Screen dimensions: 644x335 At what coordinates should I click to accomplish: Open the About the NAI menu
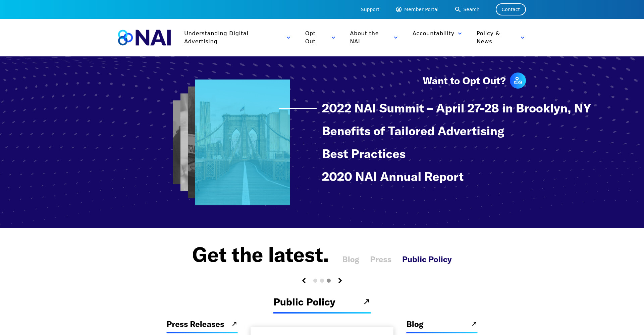(364, 37)
